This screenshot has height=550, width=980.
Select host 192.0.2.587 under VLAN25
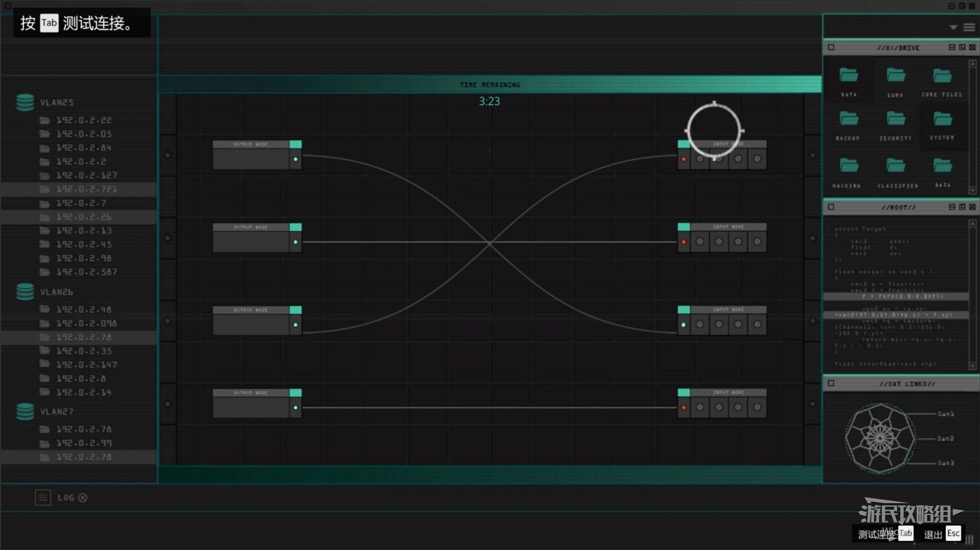click(x=86, y=272)
